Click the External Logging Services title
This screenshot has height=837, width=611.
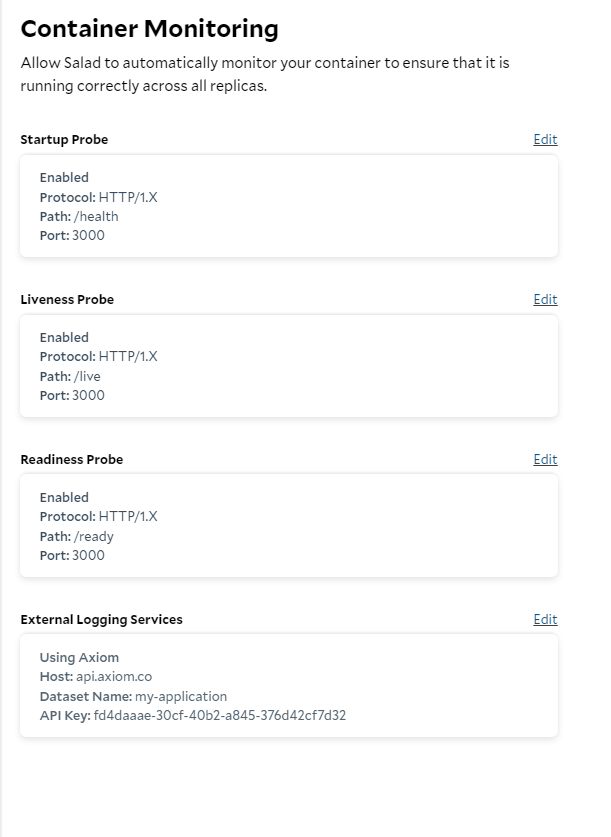[101, 619]
